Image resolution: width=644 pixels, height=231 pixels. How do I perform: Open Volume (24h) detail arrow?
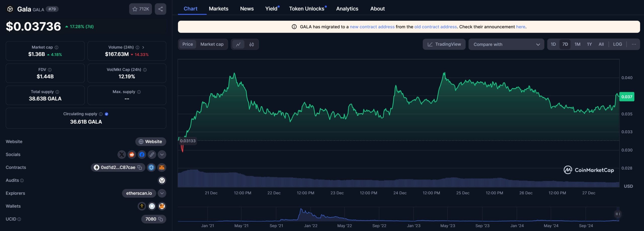[143, 47]
